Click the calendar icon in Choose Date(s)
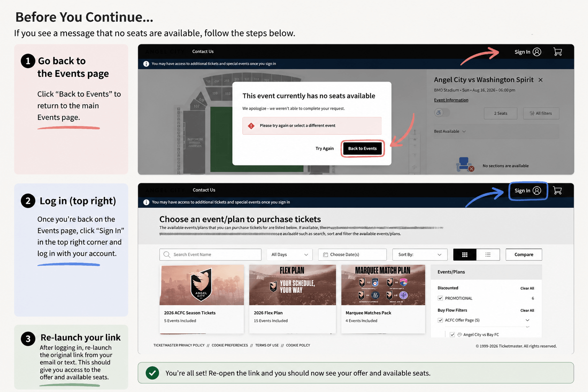Screen dimensions: 588x392 325,255
